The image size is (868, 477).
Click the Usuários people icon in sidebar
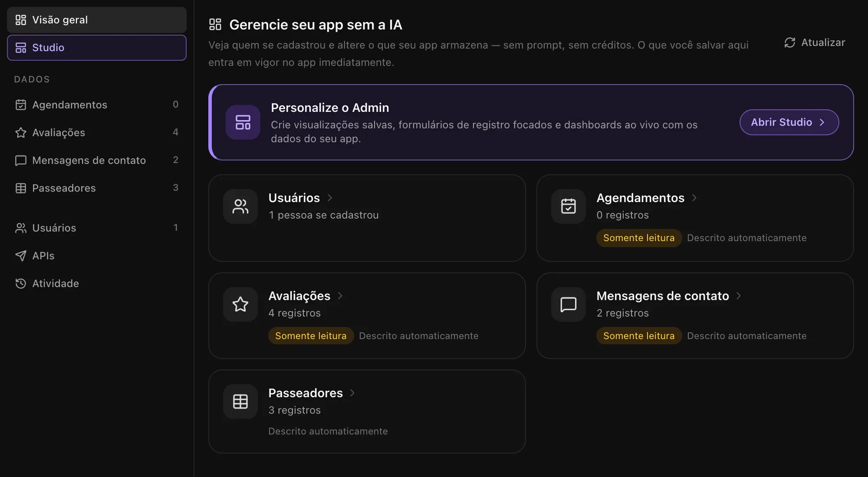point(21,228)
